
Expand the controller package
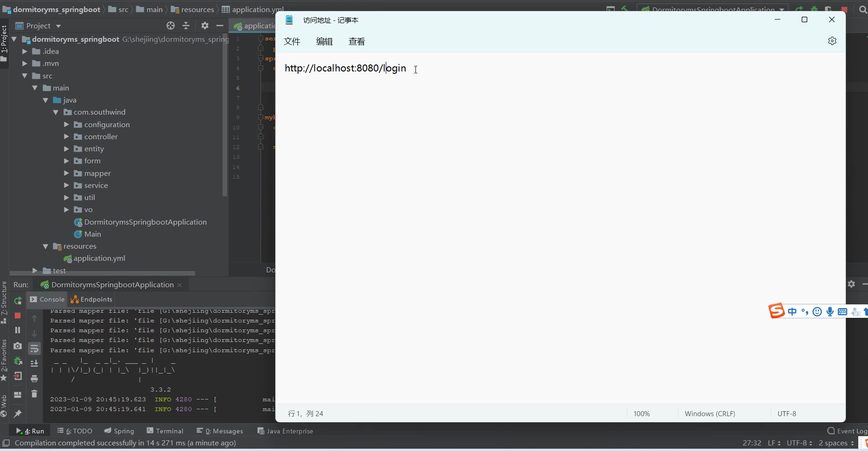66,137
